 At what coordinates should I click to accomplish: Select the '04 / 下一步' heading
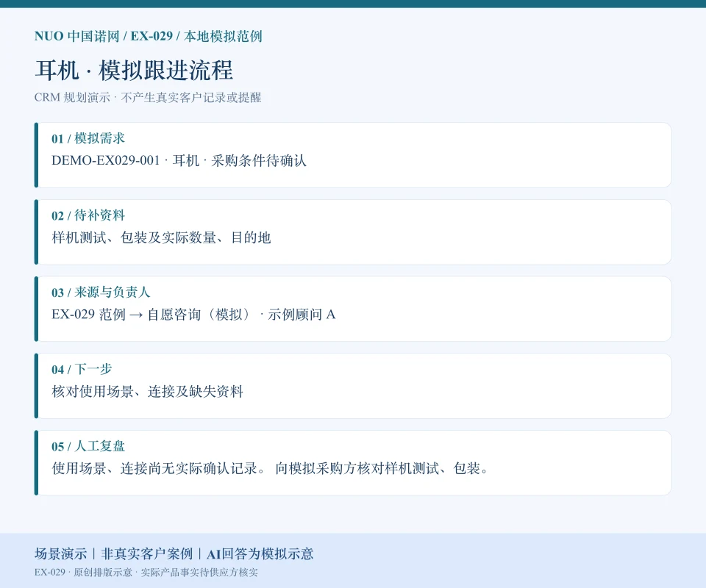pos(82,369)
